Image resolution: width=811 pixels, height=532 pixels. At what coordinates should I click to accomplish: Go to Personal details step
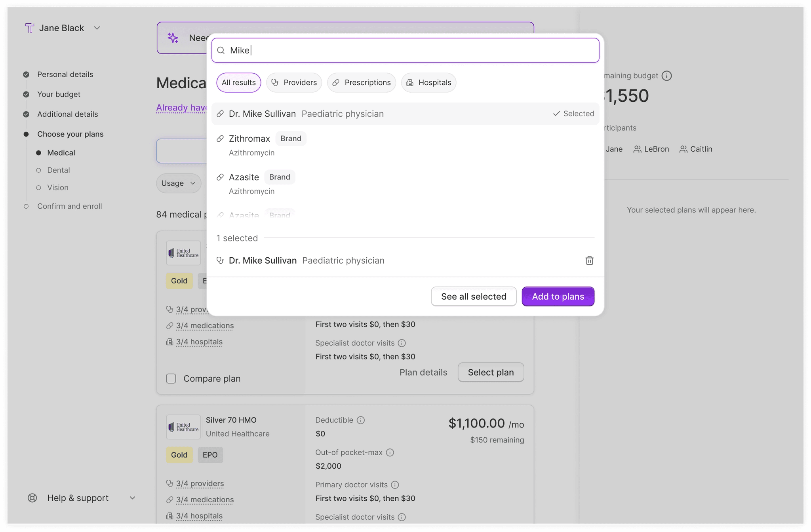[x=65, y=74]
